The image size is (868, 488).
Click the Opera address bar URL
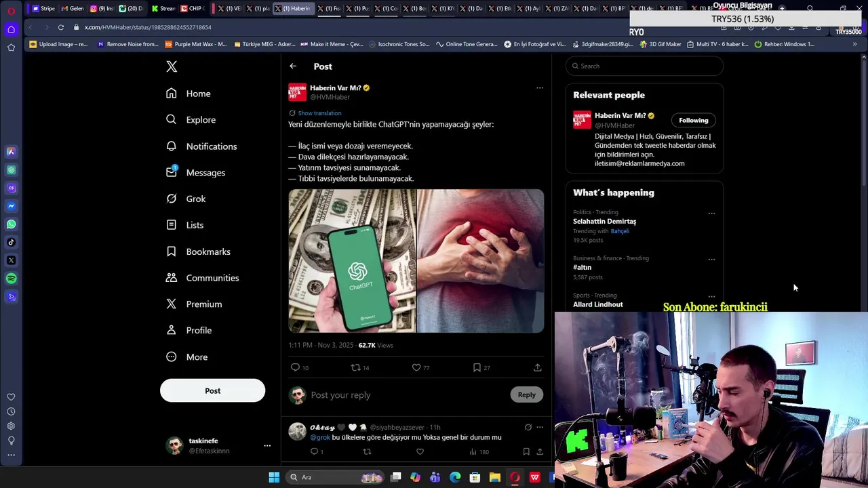pyautogui.click(x=148, y=27)
